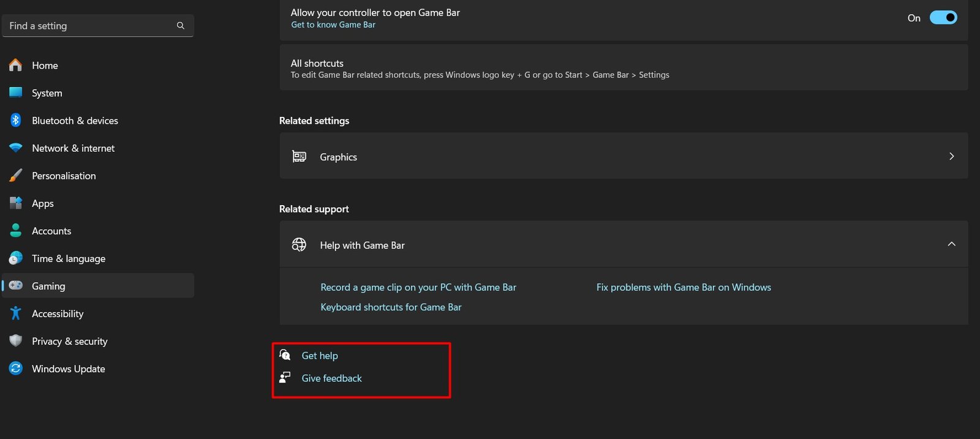This screenshot has height=439, width=980.
Task: Click Allow your controller to open Game Bar text
Action: pos(375,12)
